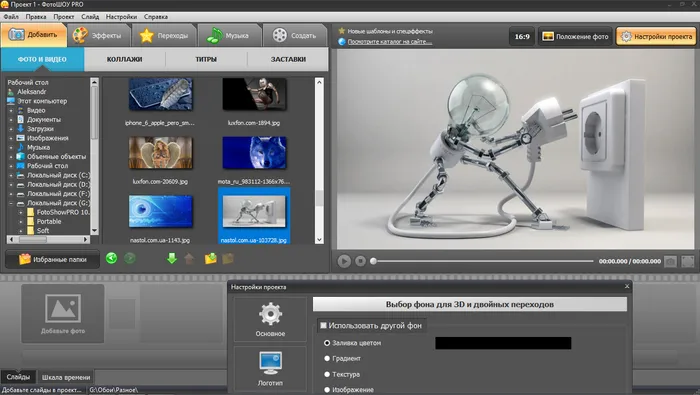Click the fullscreen preview icon

click(688, 261)
